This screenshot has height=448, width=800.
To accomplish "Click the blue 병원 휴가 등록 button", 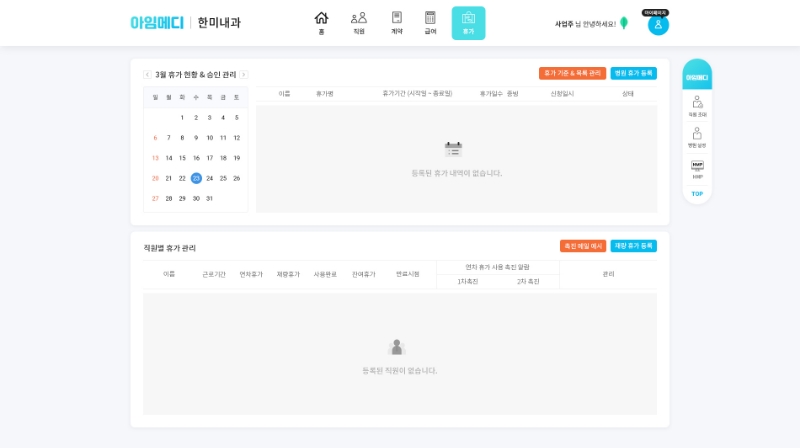I will (x=634, y=73).
